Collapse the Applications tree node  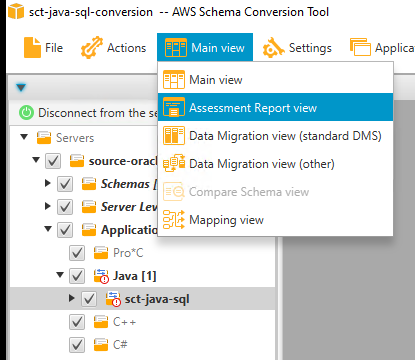tap(48, 229)
